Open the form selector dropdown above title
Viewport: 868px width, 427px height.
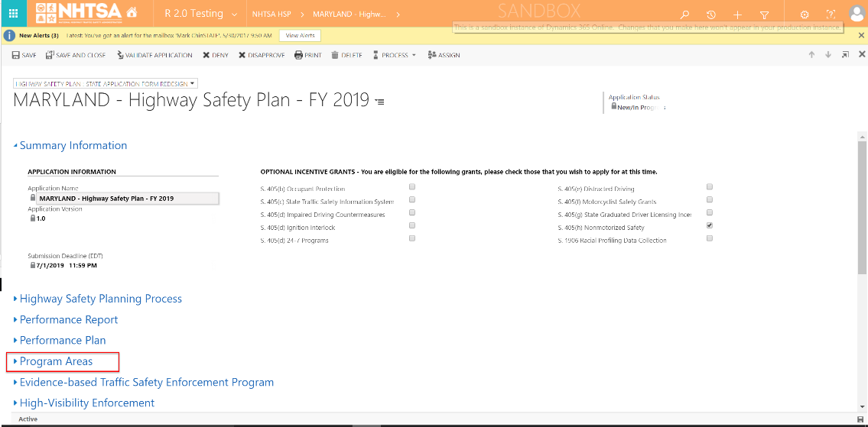click(x=106, y=83)
